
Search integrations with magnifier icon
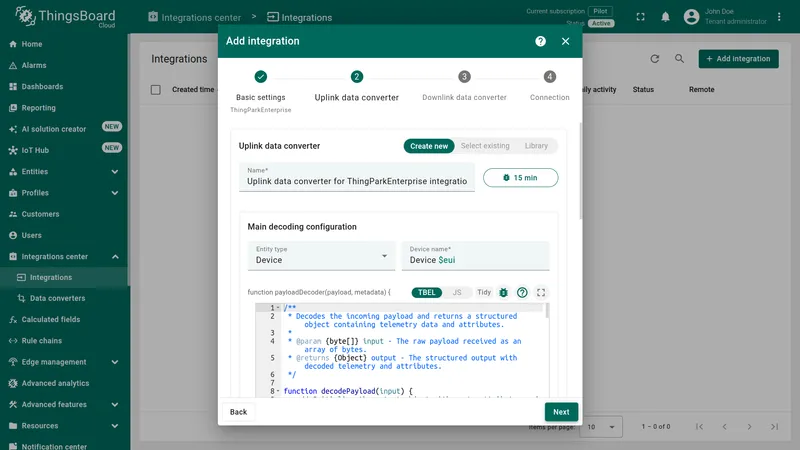coord(679,59)
